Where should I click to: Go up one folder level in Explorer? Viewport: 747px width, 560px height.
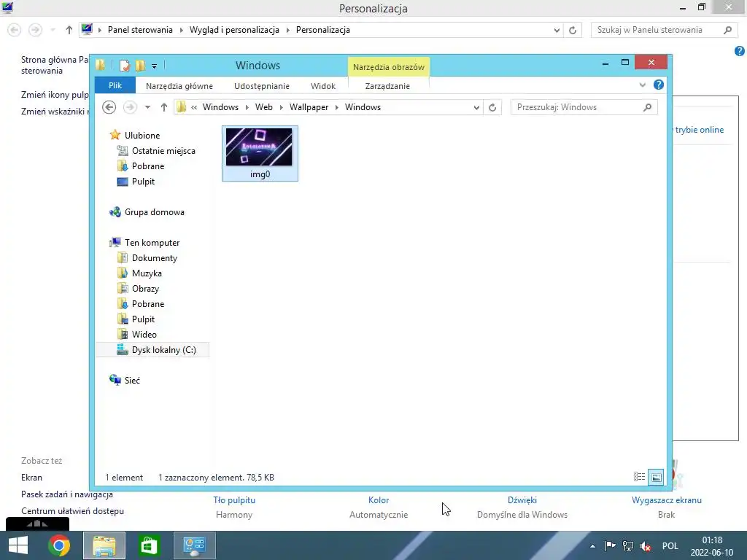(x=164, y=107)
